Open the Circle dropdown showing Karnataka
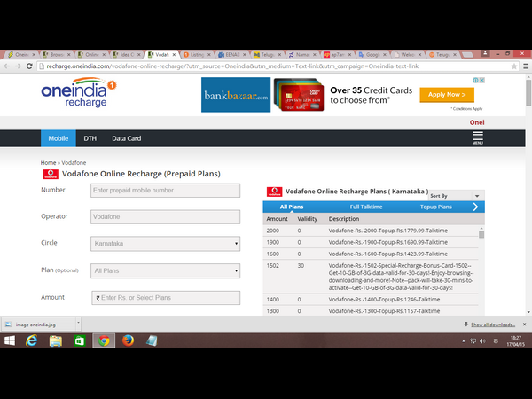Image resolution: width=532 pixels, height=399 pixels. [x=166, y=243]
